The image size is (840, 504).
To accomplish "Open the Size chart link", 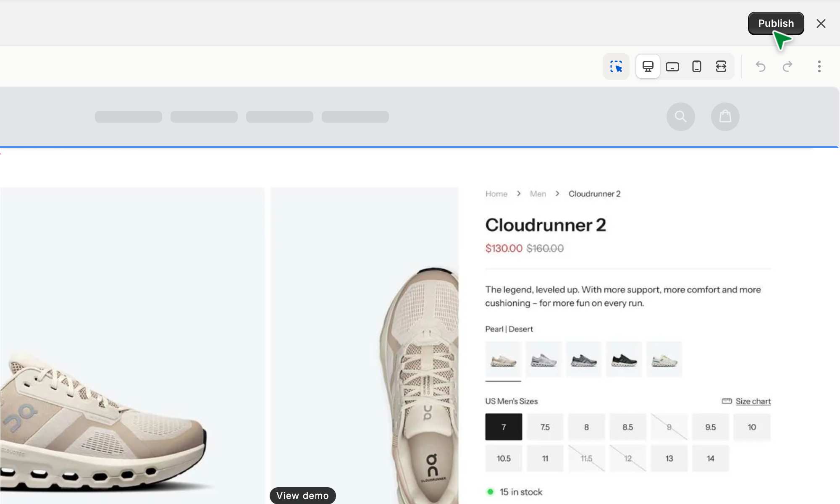I will pos(753,401).
